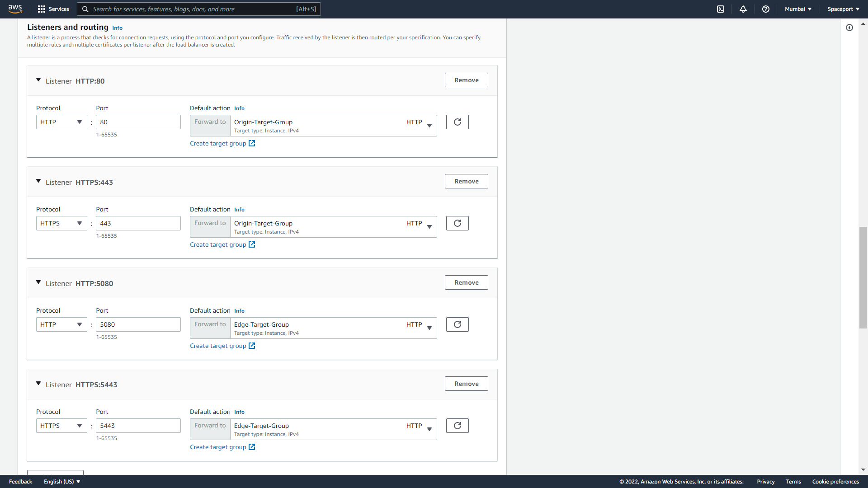Refresh target groups for HTTP:5080 listener
Image resolution: width=868 pixels, height=488 pixels.
tap(458, 324)
